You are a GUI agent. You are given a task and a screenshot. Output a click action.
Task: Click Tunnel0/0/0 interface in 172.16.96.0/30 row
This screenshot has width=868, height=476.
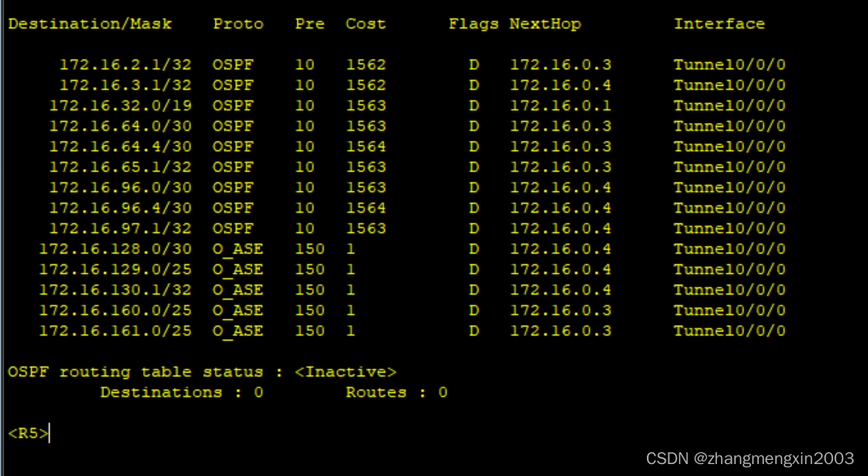click(x=730, y=188)
